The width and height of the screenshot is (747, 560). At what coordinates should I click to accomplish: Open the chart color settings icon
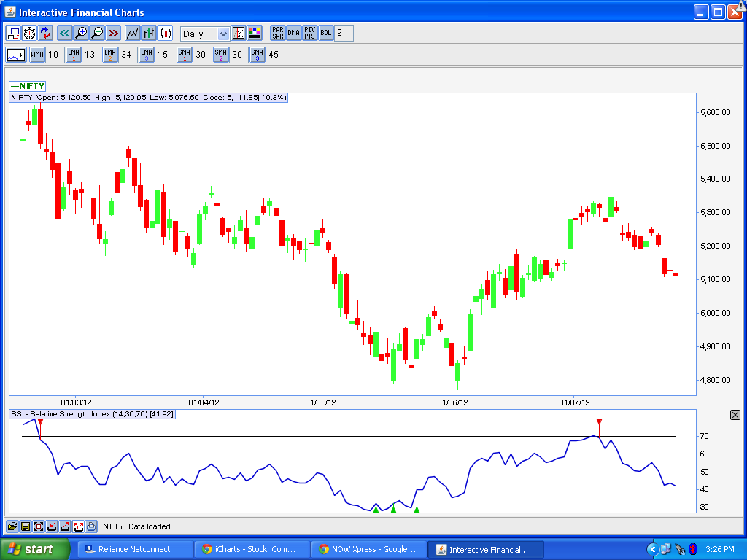point(255,34)
